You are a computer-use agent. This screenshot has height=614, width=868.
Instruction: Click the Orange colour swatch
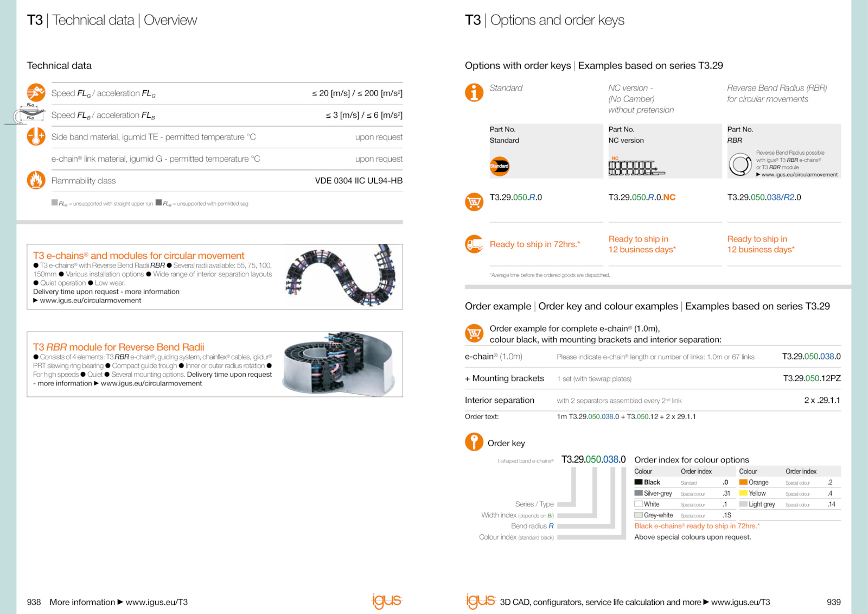743,482
